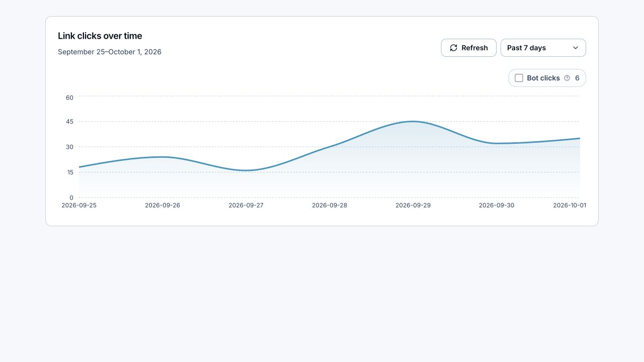
Task: Click the 30 y-axis value
Action: [x=69, y=147]
